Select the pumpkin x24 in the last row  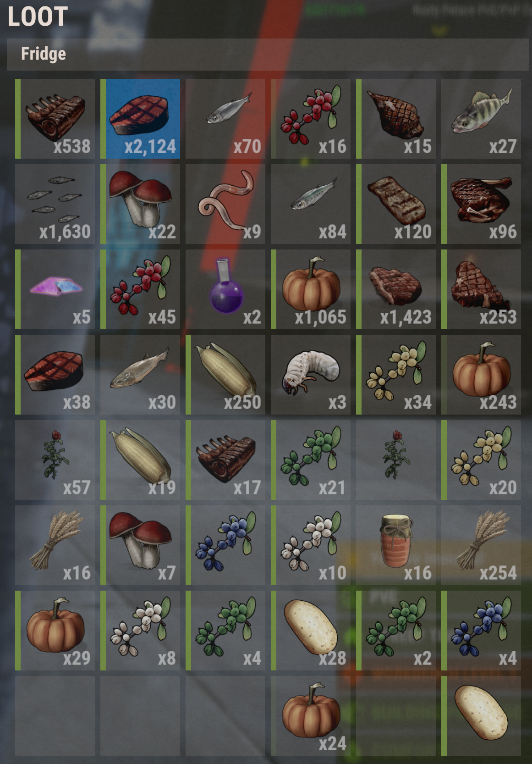tap(311, 716)
